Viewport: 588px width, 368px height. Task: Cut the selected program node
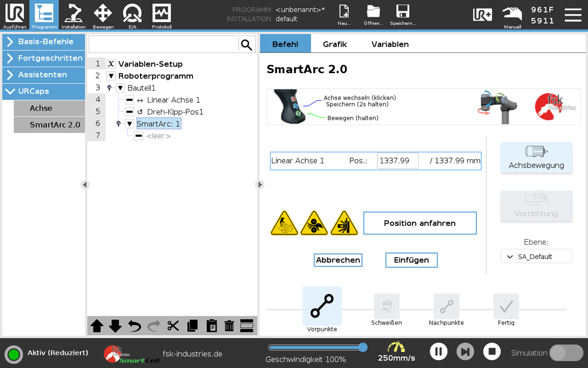[173, 326]
